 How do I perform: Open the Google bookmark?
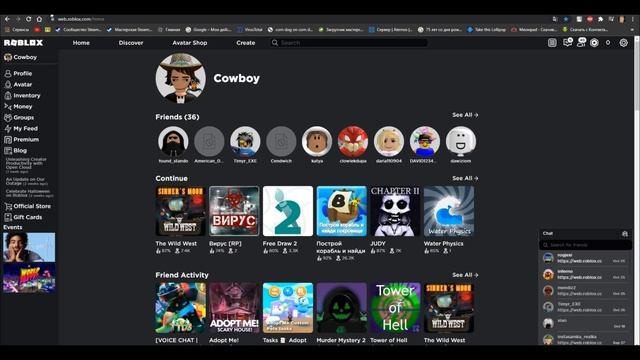coord(208,29)
